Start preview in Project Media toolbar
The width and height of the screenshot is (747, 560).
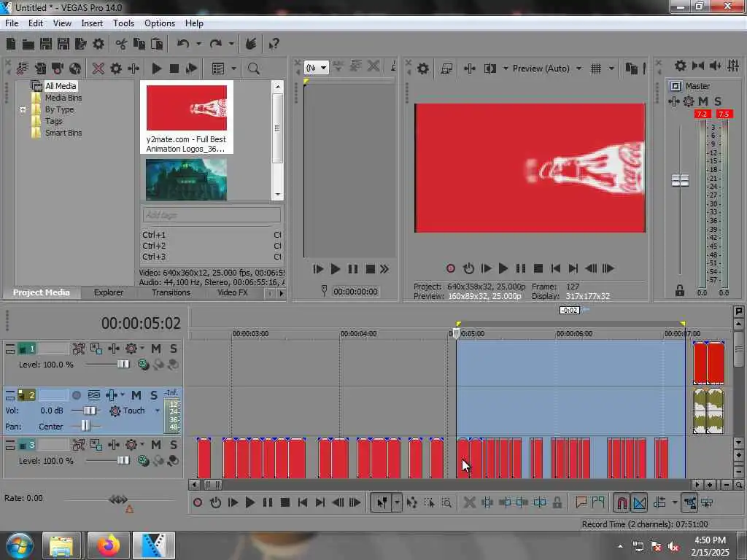156,69
